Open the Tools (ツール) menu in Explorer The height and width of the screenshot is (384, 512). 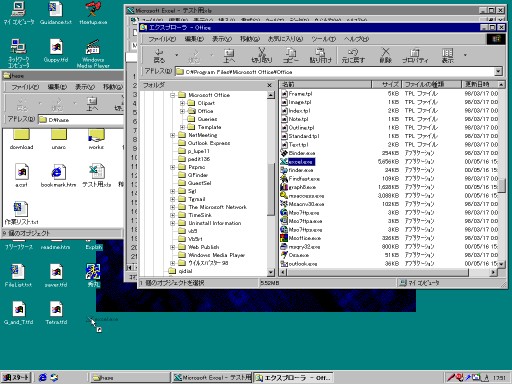323,39
